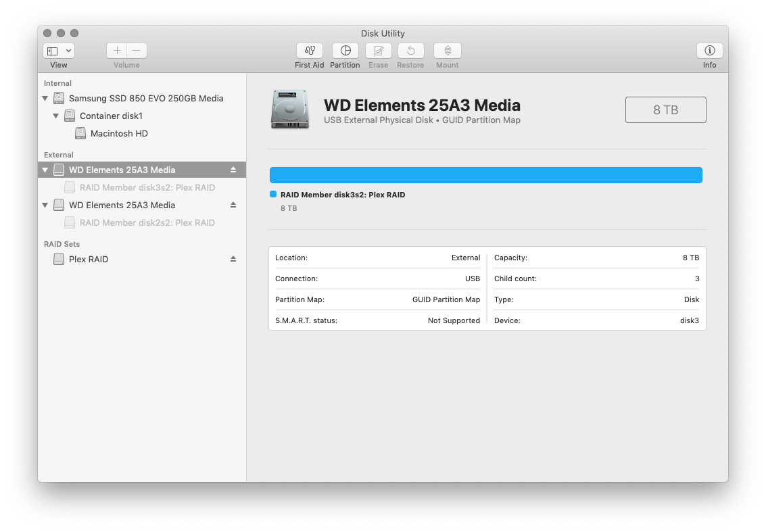Click the Restore toolbar icon

(x=411, y=51)
